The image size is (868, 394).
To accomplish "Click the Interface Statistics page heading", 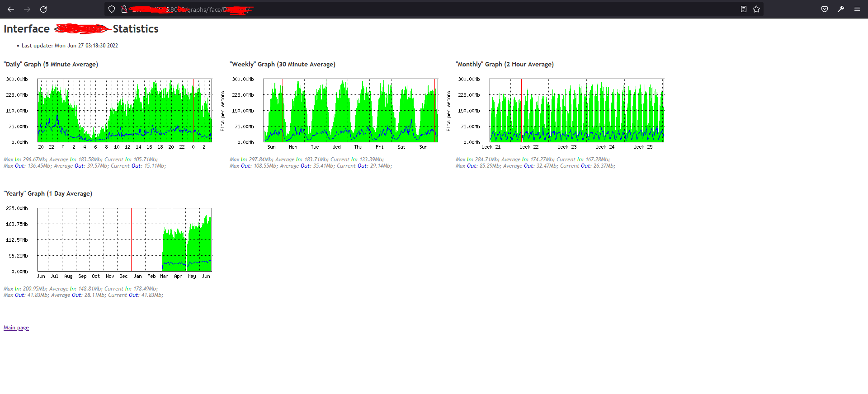I will tap(81, 29).
